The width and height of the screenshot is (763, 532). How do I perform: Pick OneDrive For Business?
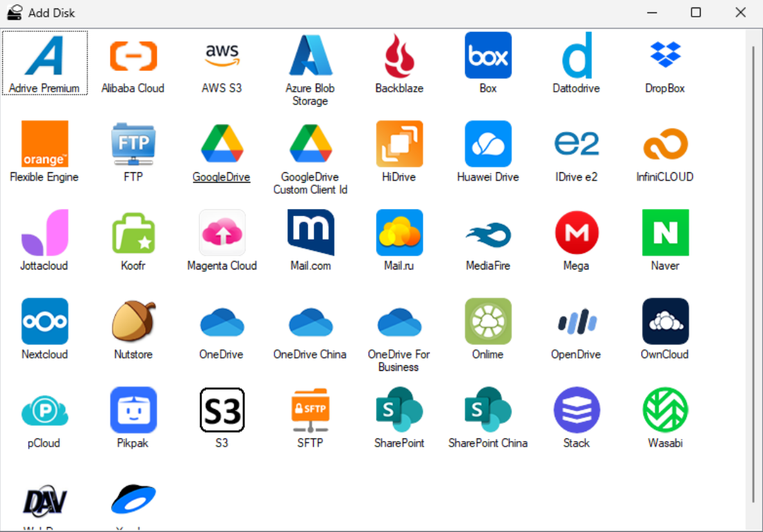point(399,322)
